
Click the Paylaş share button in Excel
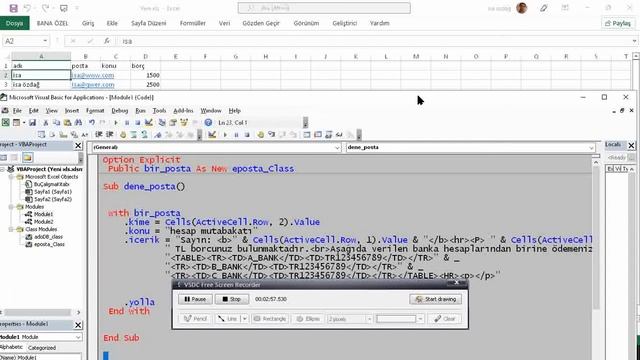[x=618, y=23]
